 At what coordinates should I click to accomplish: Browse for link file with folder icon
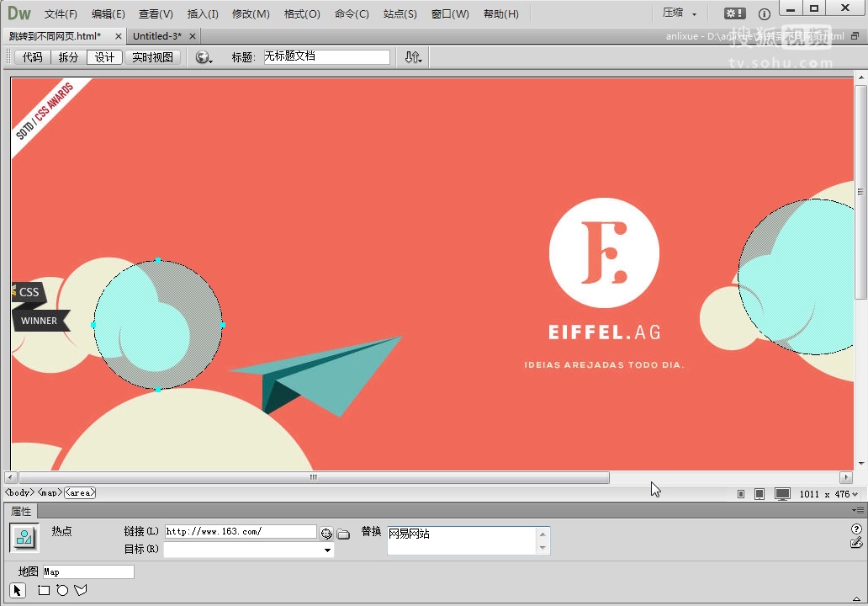344,534
